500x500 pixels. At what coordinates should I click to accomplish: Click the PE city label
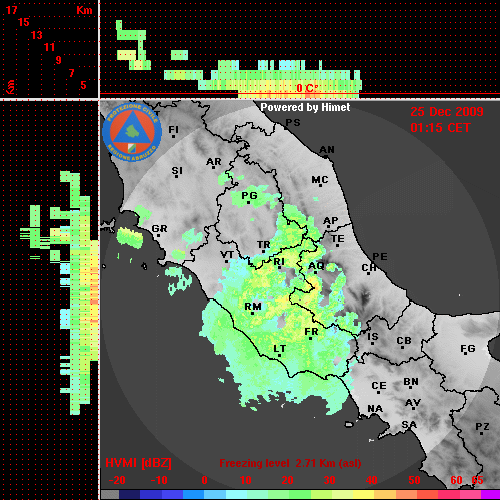pyautogui.click(x=380, y=256)
